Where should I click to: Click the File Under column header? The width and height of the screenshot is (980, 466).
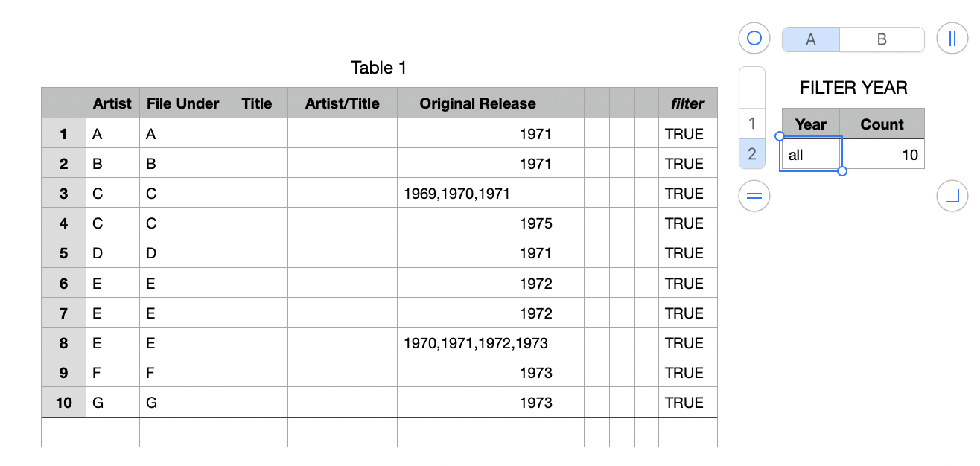[x=182, y=103]
